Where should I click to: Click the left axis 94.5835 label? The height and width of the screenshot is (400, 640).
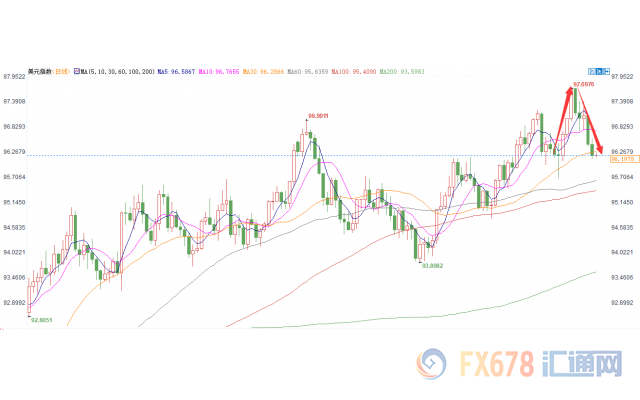click(x=14, y=228)
